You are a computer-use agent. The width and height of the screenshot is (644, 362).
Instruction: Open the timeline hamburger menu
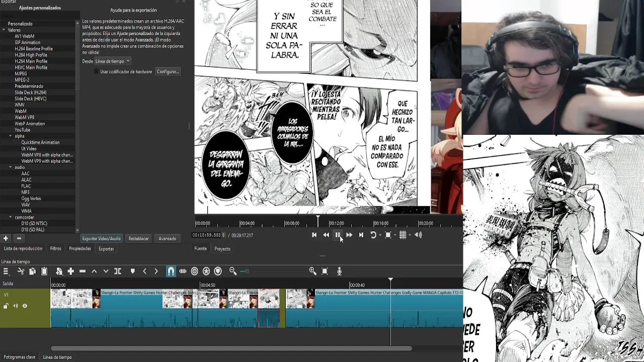6,271
